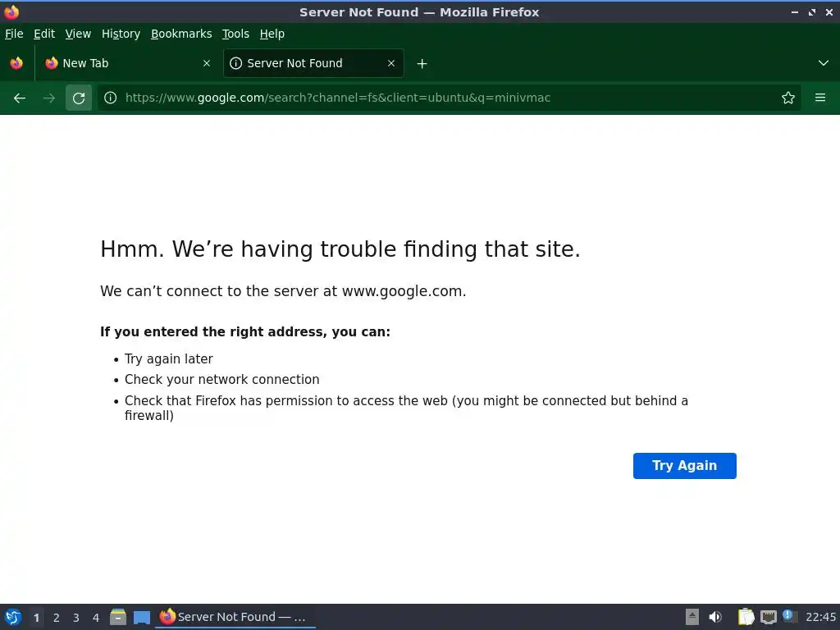This screenshot has width=840, height=630.
Task: Click the 'Try again later' bullet
Action: click(x=169, y=359)
